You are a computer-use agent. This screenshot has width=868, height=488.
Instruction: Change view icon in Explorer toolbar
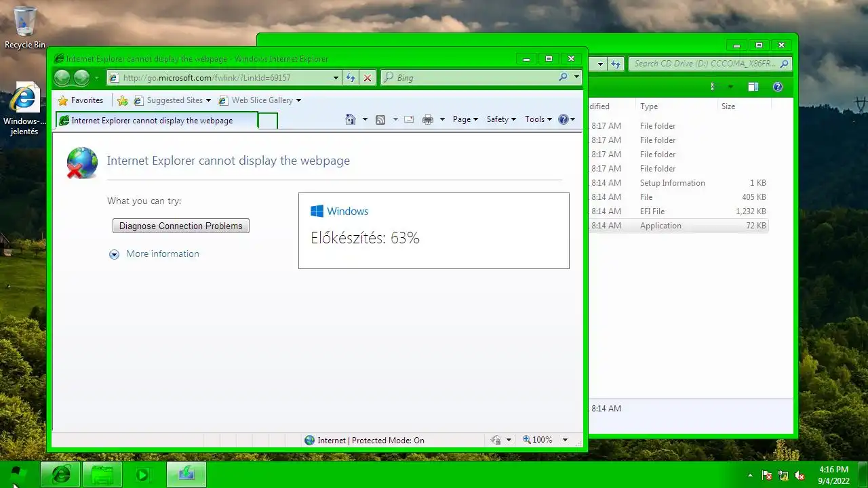pyautogui.click(x=712, y=87)
